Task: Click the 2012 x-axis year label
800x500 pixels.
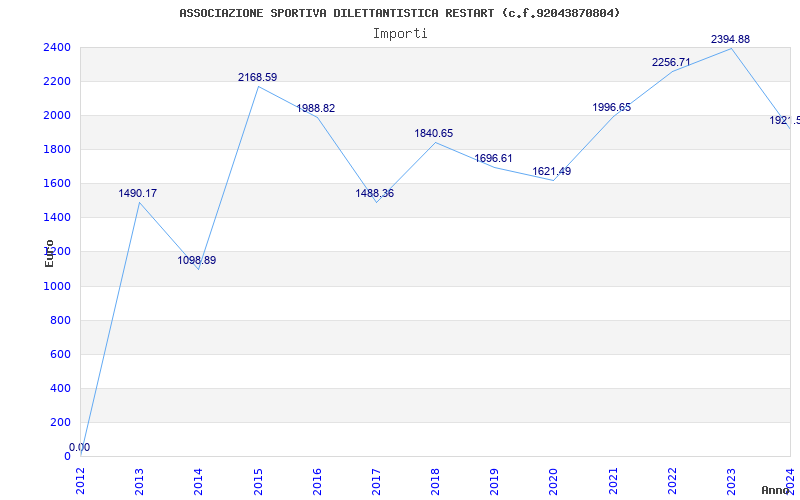Action: (x=81, y=481)
